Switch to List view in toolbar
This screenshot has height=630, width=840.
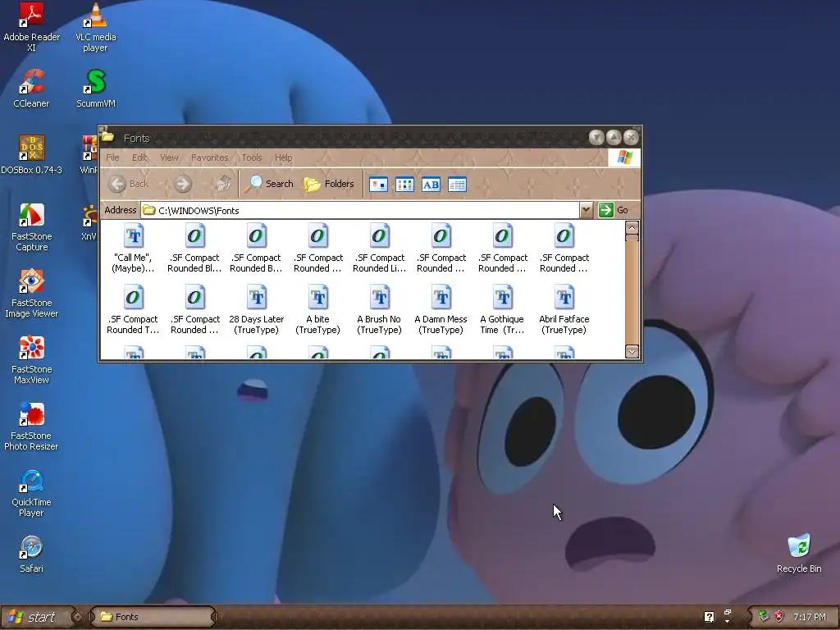(x=405, y=185)
